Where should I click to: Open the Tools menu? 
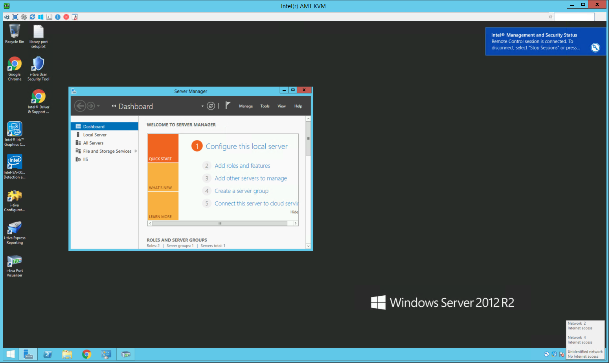[x=265, y=106]
